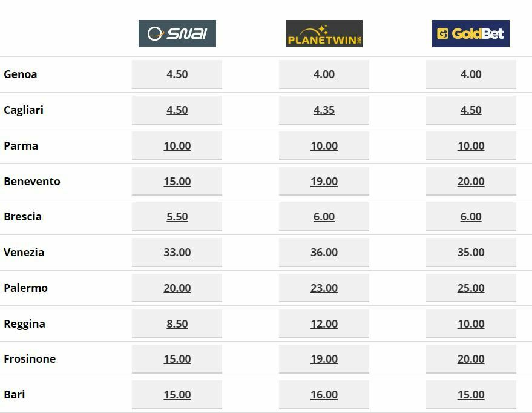Pick Bari 16.00 PlanetWin odds
The width and height of the screenshot is (532, 413).
pyautogui.click(x=324, y=394)
